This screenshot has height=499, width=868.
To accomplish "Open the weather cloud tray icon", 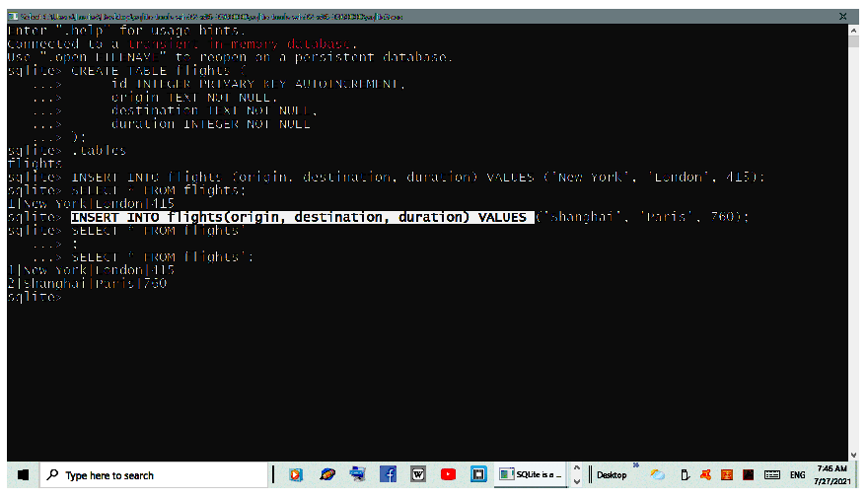I will [x=658, y=474].
